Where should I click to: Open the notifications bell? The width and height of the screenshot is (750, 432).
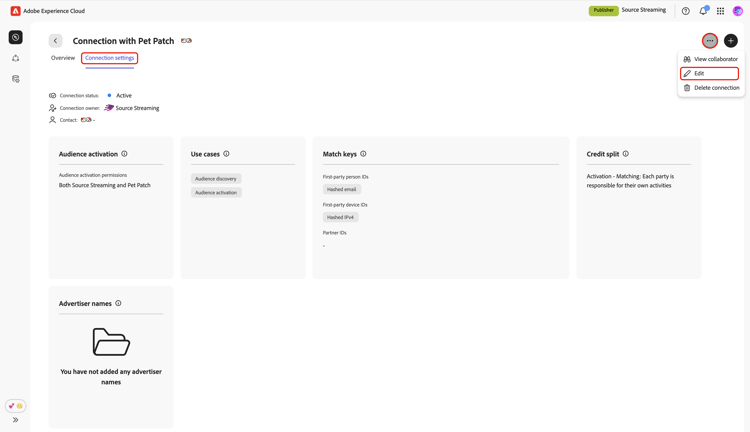click(x=703, y=11)
